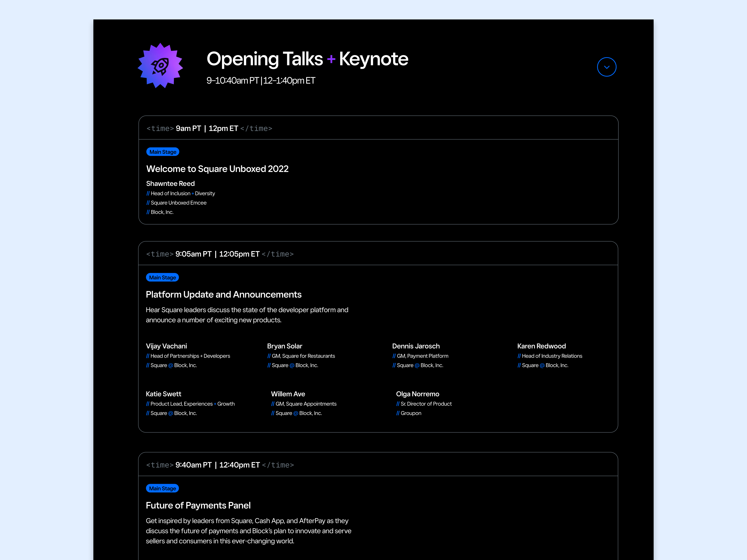Select the Opening Talks + Keynote heading
747x560 pixels.
(x=307, y=59)
